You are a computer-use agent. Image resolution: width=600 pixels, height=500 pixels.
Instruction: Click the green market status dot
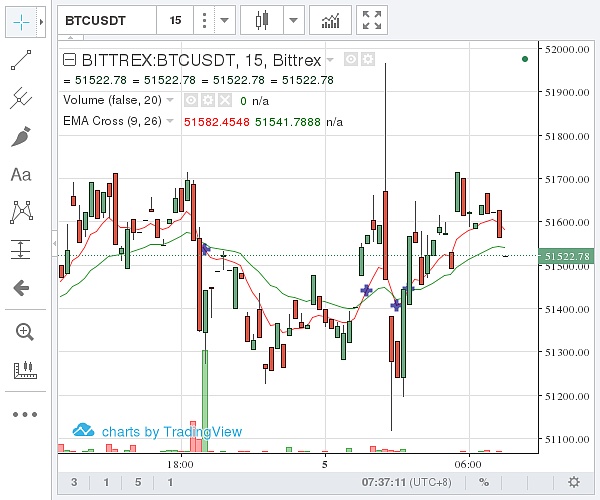pos(525,59)
